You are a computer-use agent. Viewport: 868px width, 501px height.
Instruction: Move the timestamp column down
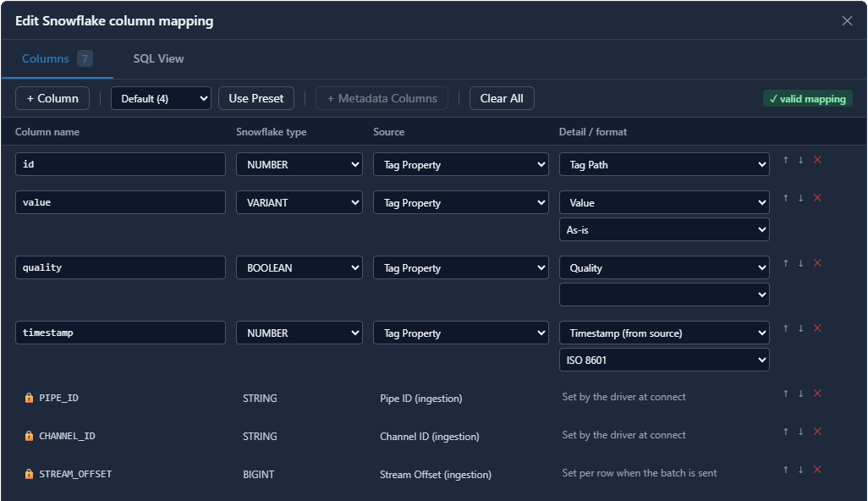800,328
